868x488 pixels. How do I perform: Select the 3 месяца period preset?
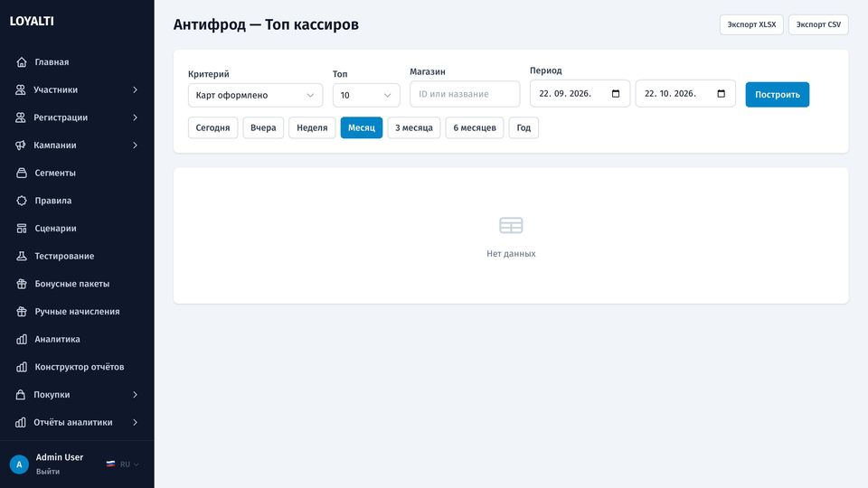point(413,127)
